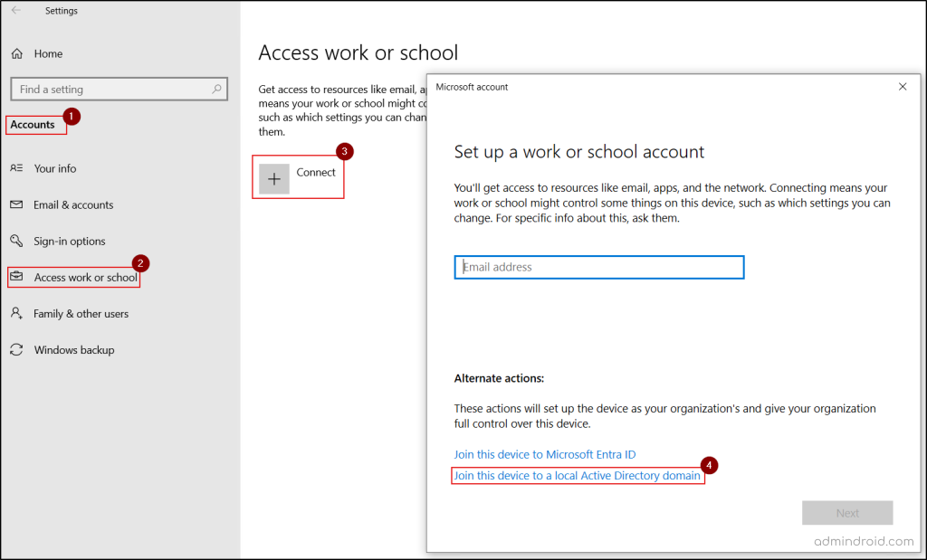Click the Sign-in options key icon
This screenshot has height=560, width=927.
click(17, 241)
